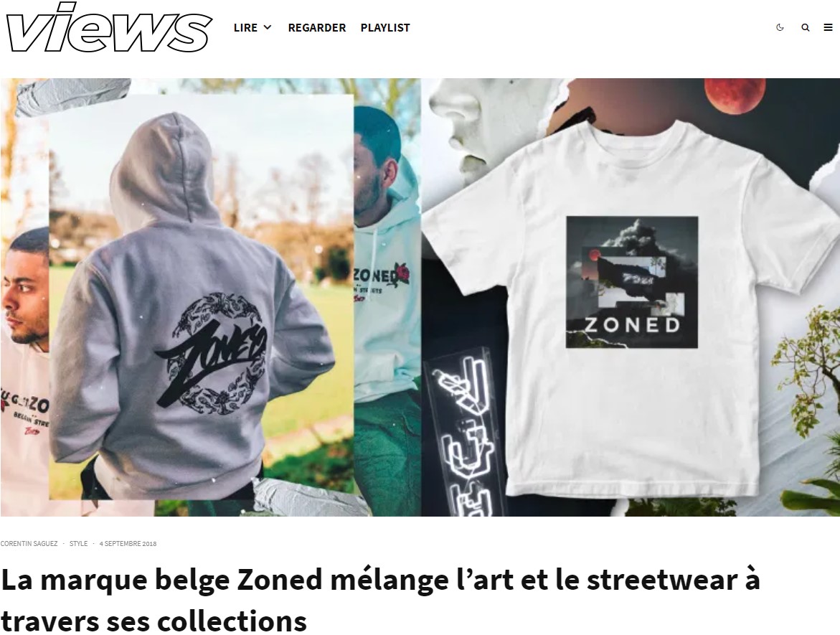Image resolution: width=840 pixels, height=635 pixels.
Task: Click the square Zoned print on the tee
Action: 632,283
